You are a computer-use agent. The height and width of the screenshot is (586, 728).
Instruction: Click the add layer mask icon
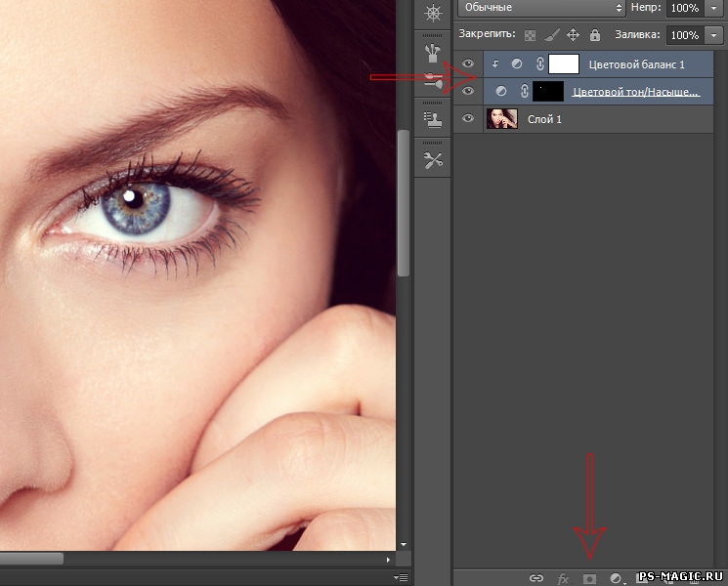tap(589, 578)
